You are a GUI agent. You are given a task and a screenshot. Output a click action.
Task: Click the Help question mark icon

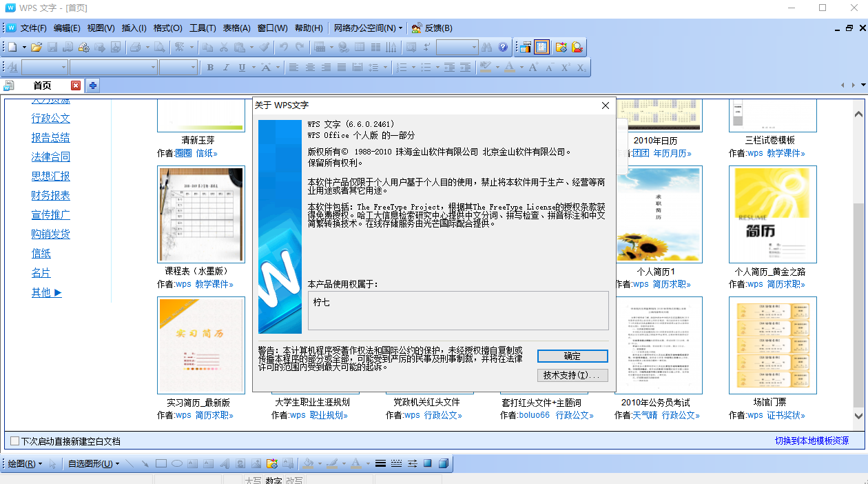[x=503, y=47]
